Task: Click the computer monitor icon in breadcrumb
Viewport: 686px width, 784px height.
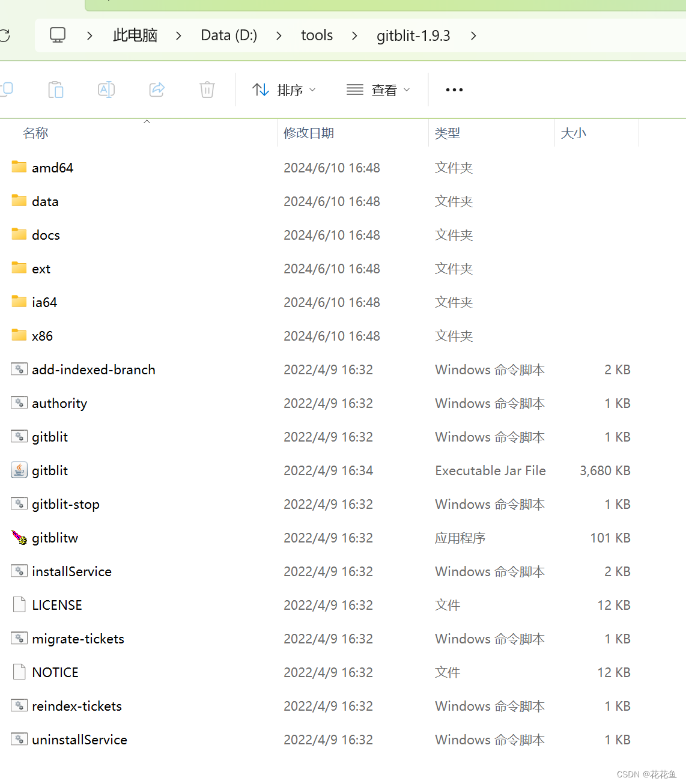Action: pyautogui.click(x=58, y=35)
